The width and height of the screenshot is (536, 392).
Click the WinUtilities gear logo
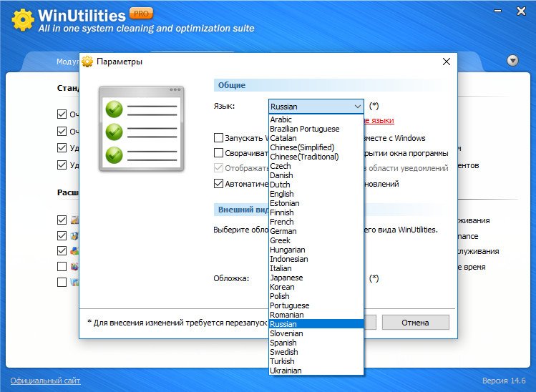(x=23, y=19)
